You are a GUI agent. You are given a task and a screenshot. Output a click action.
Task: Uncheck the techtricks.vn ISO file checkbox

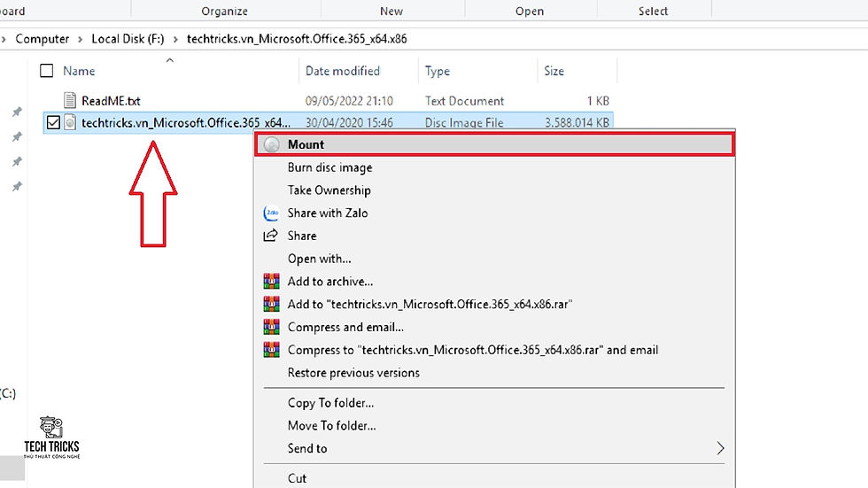click(53, 122)
